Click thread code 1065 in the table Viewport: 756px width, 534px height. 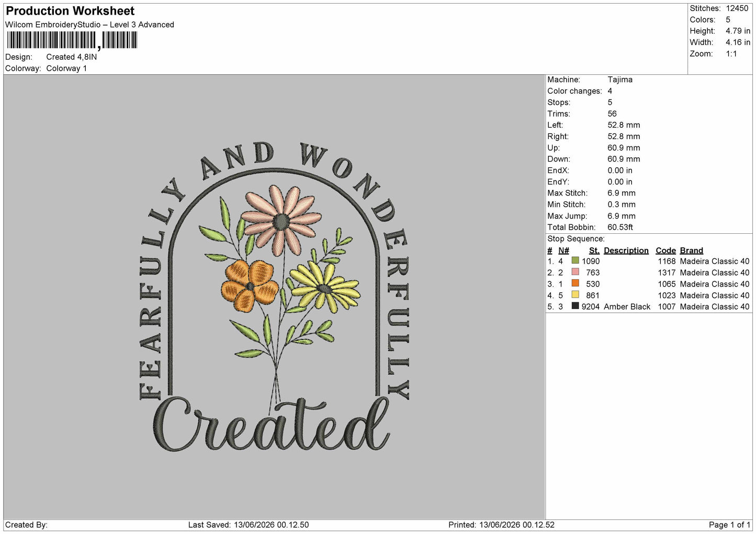click(667, 285)
